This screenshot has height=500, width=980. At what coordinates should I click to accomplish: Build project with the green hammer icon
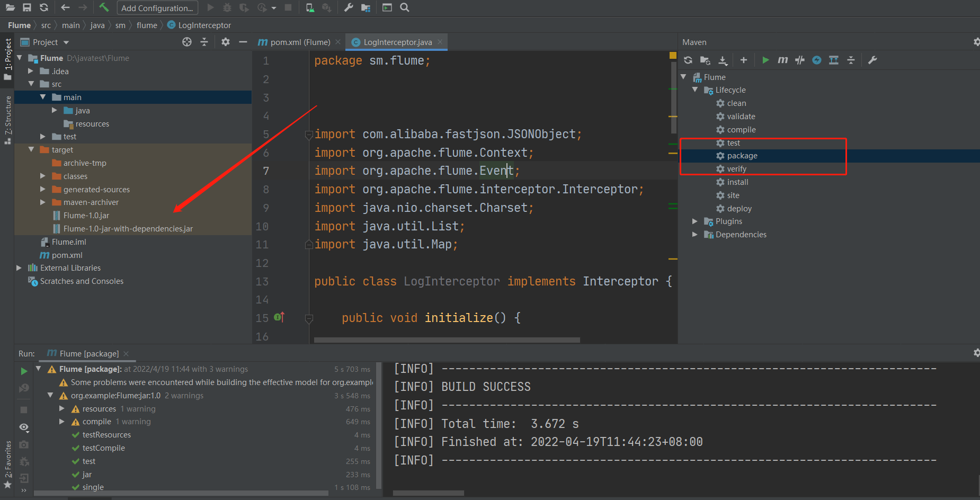click(104, 7)
